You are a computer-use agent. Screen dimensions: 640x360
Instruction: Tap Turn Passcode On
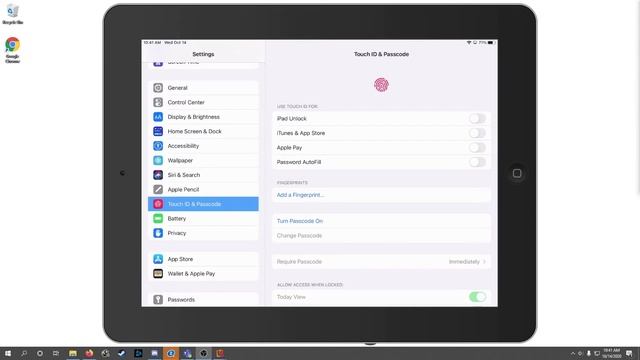point(300,221)
